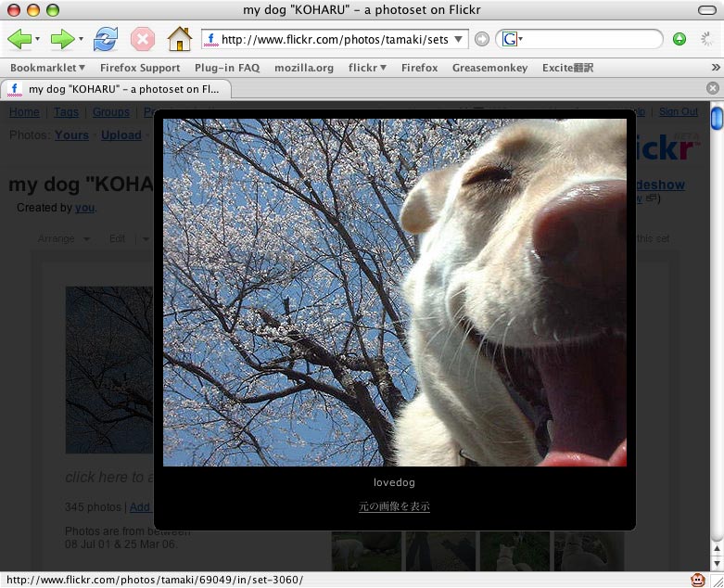Show more bookmarks with the overflow chevron

pos(715,68)
